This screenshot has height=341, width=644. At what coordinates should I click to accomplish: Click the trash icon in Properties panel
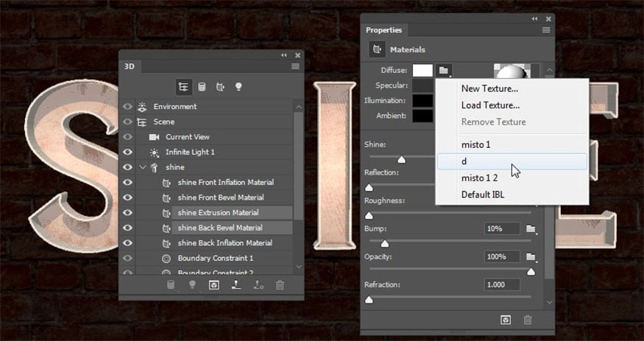(528, 320)
